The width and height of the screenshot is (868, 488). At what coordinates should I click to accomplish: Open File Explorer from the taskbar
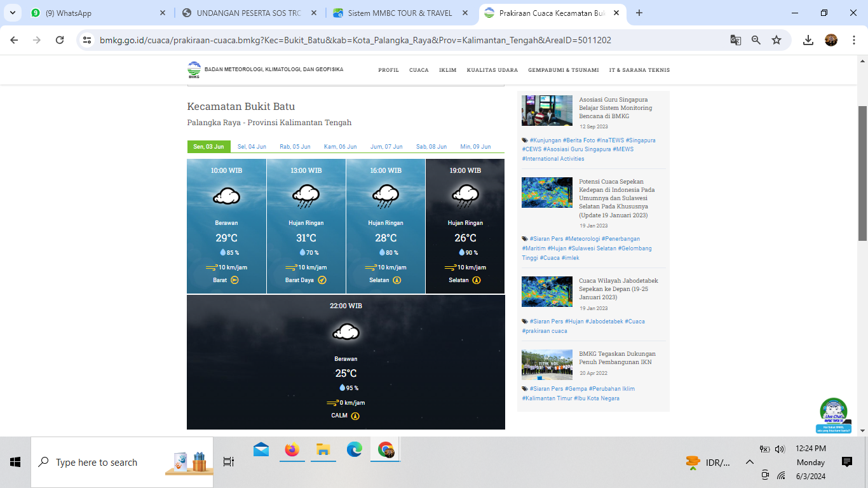pos(323,450)
